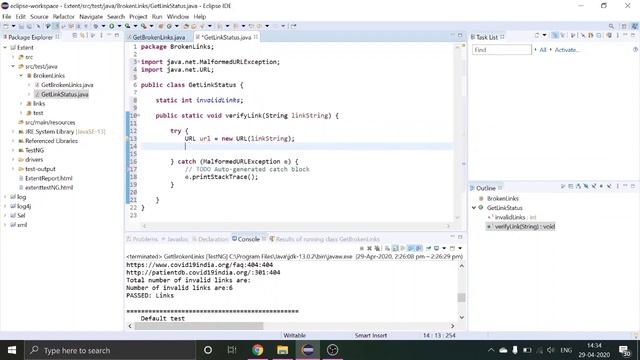Click the Find field in Task List

click(502, 50)
